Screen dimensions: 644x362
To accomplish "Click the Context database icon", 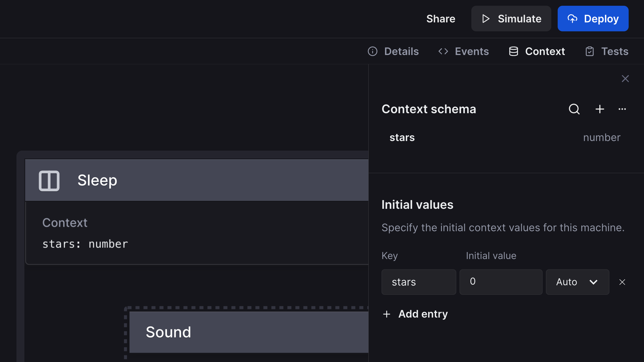I will [x=513, y=51].
